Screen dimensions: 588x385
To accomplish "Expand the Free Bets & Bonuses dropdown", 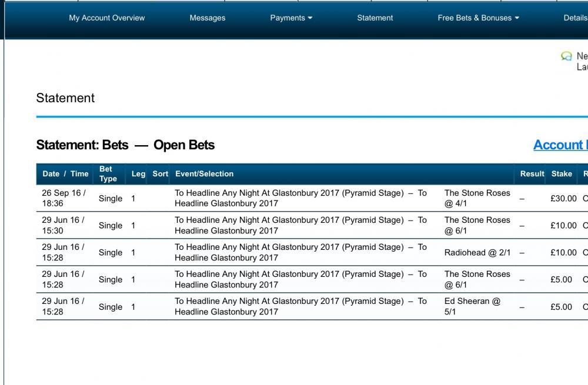I will point(478,18).
